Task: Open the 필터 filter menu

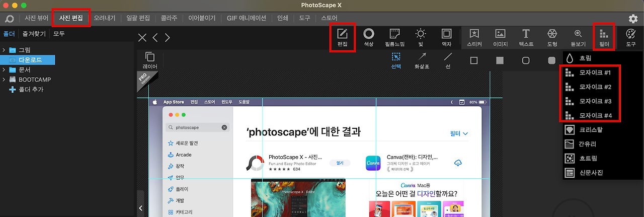Action: [604, 38]
